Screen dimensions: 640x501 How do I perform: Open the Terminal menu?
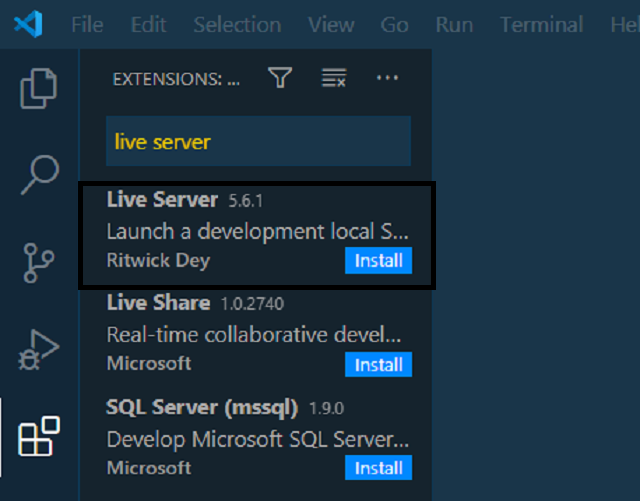click(x=541, y=24)
